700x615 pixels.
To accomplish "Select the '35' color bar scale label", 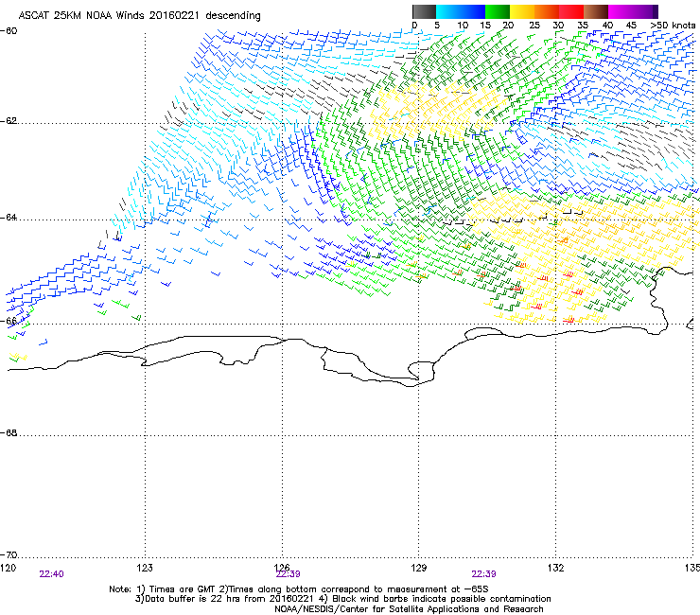I will (583, 26).
